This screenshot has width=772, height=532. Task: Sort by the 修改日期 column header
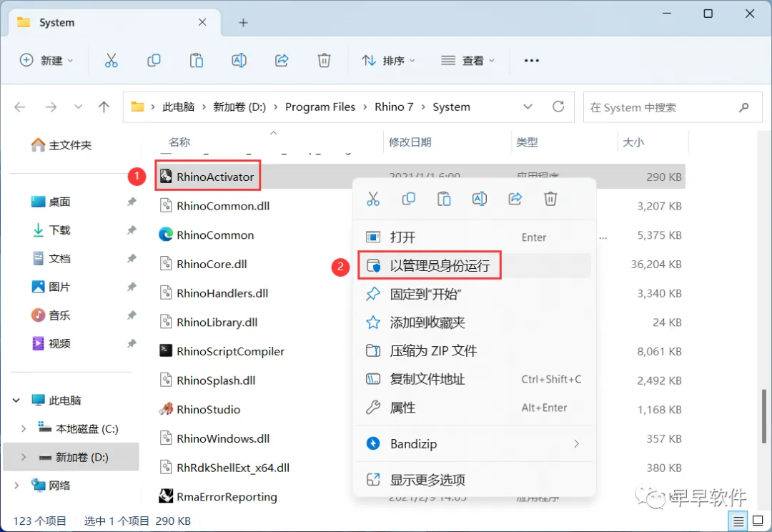click(x=410, y=142)
